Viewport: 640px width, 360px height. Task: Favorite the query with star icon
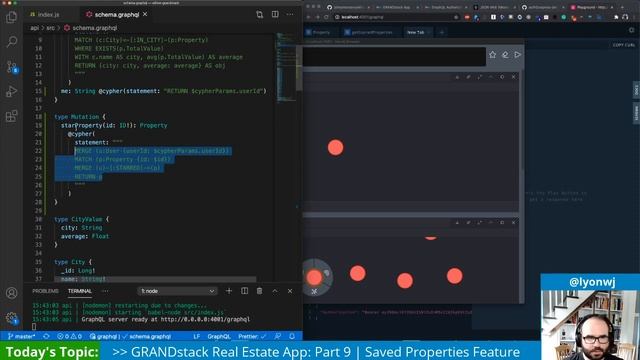click(x=493, y=55)
